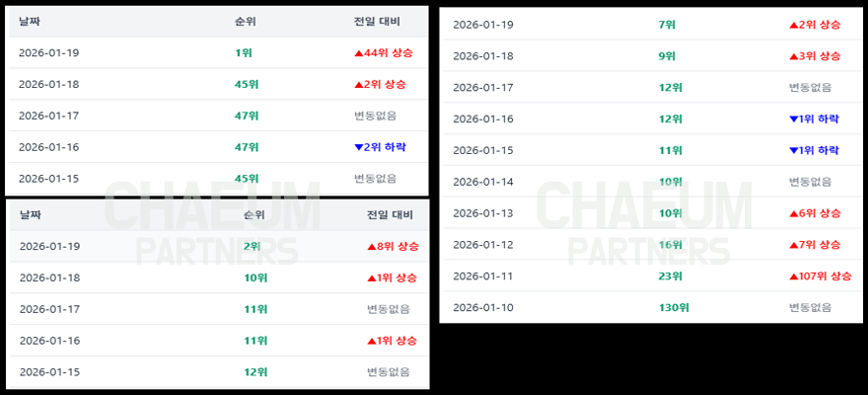The height and width of the screenshot is (395, 868).
Task: Select the green 130위 rank value
Action: (x=674, y=308)
